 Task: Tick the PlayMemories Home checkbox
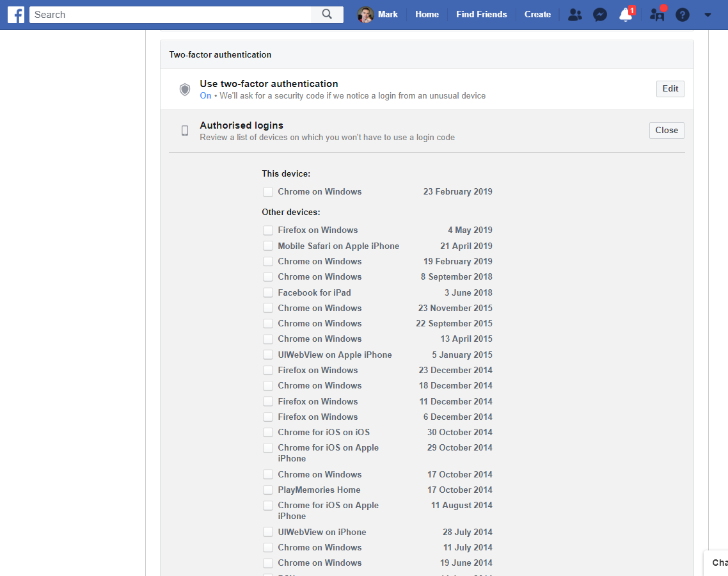pos(268,490)
